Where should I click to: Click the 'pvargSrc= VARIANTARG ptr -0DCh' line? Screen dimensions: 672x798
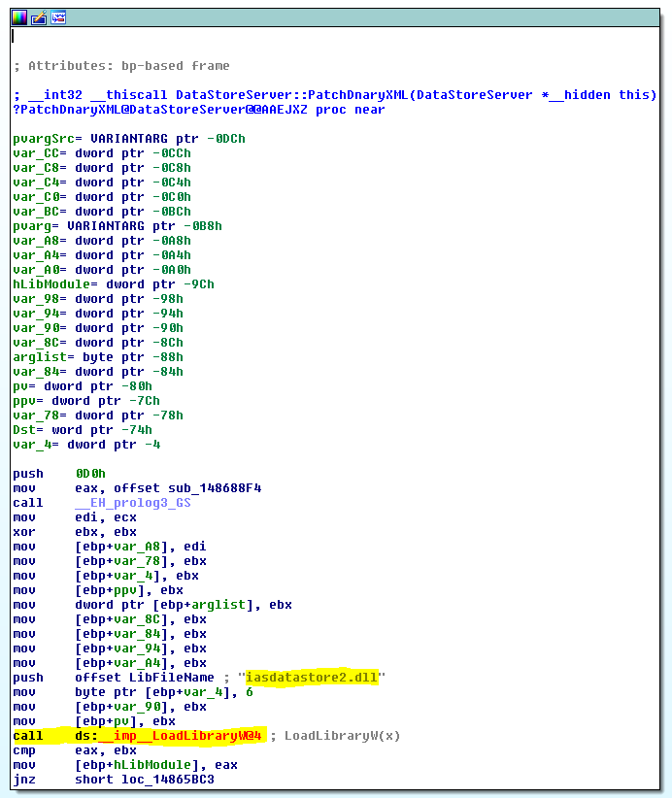pyautogui.click(x=129, y=139)
